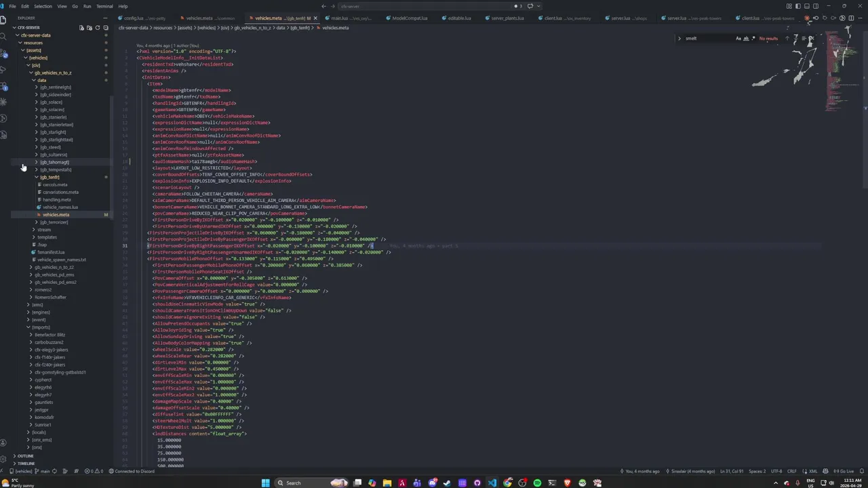Go forward using navigation arrow in title bar
The height and width of the screenshot is (488, 868).
(332, 6)
